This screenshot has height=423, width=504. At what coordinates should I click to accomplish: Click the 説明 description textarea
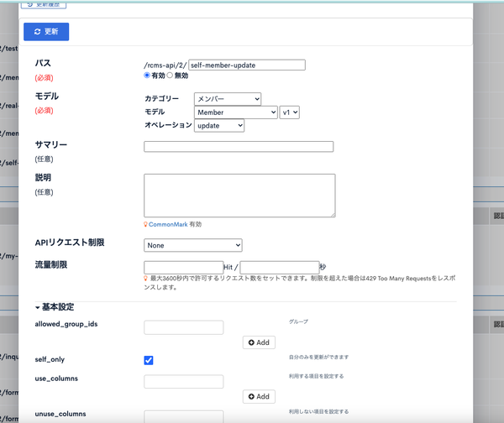click(239, 196)
